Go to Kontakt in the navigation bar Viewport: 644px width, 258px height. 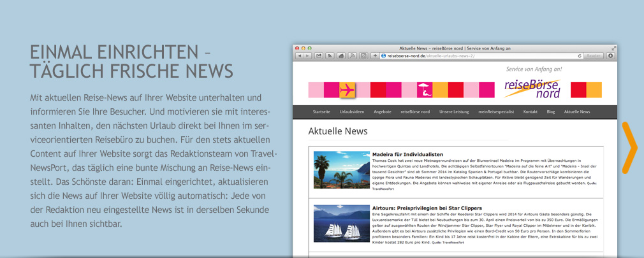tap(530, 111)
